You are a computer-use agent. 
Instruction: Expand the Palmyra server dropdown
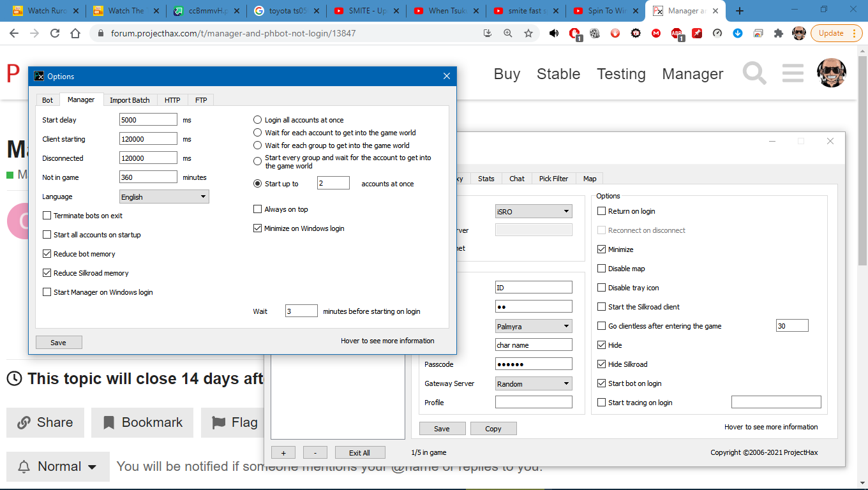(x=534, y=326)
